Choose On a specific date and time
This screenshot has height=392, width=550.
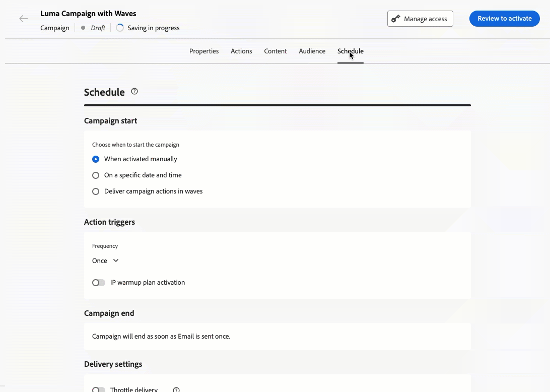pyautogui.click(x=96, y=175)
